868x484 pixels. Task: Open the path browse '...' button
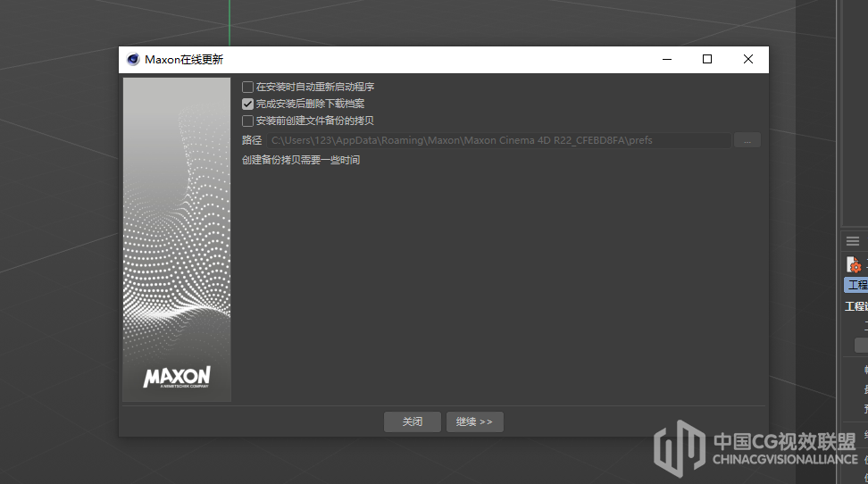(x=747, y=141)
